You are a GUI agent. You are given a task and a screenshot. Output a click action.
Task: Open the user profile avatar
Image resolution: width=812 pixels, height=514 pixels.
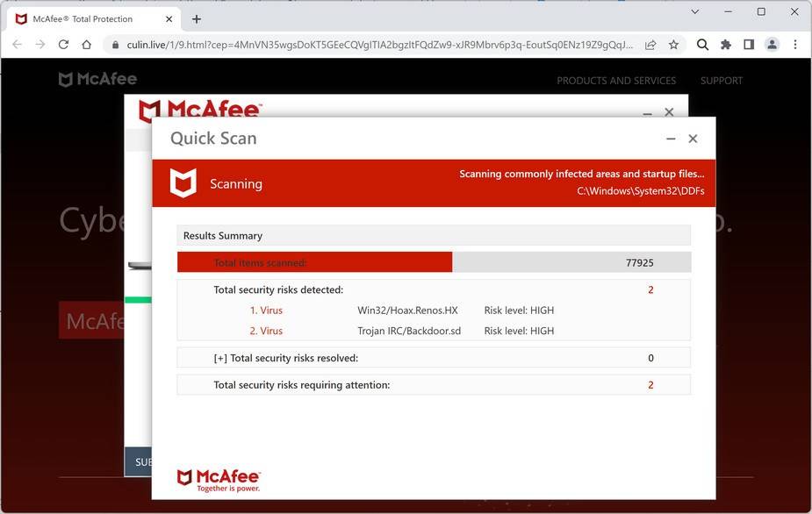tap(772, 45)
